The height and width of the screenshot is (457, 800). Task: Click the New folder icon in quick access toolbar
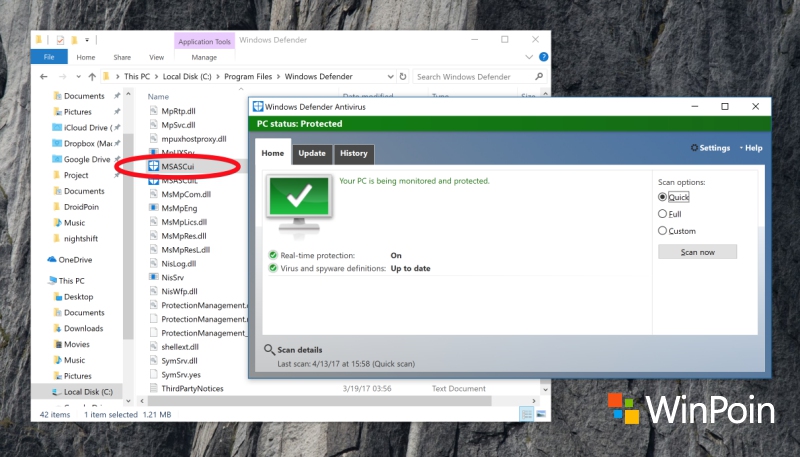pyautogui.click(x=74, y=40)
